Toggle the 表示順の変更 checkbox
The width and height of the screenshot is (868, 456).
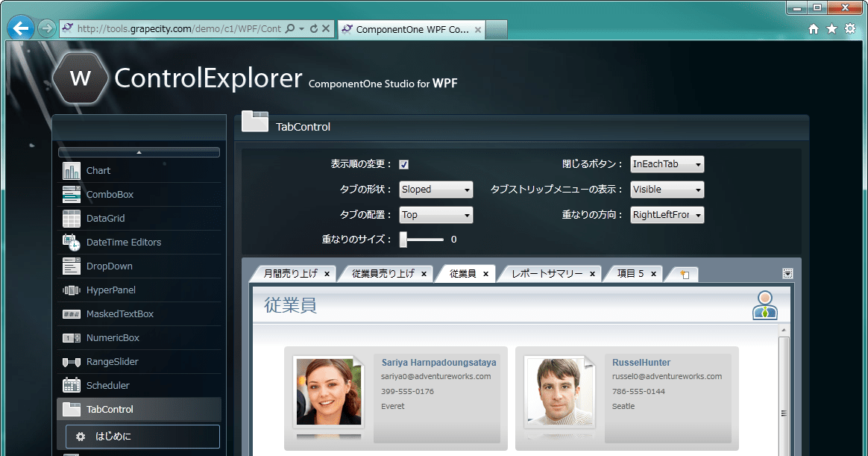pyautogui.click(x=403, y=164)
